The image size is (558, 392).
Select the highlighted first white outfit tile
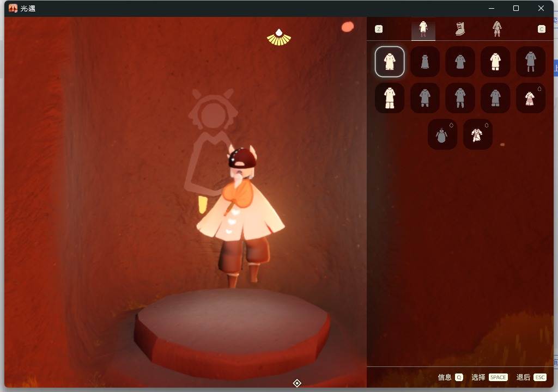[x=389, y=62]
